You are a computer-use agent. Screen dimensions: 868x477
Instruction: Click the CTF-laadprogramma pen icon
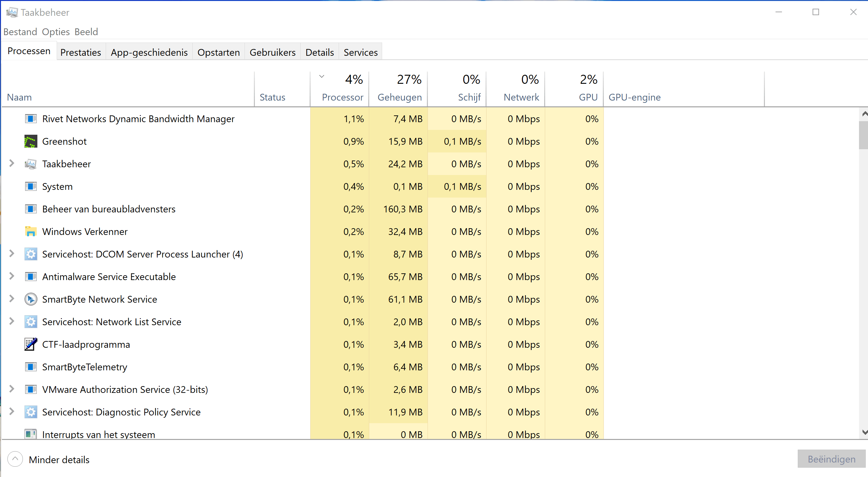pos(31,344)
